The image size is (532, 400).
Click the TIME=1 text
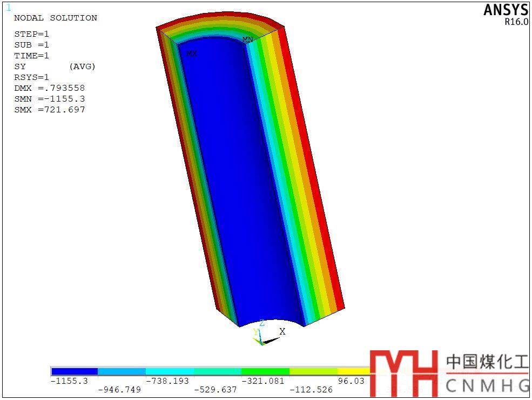click(x=31, y=56)
